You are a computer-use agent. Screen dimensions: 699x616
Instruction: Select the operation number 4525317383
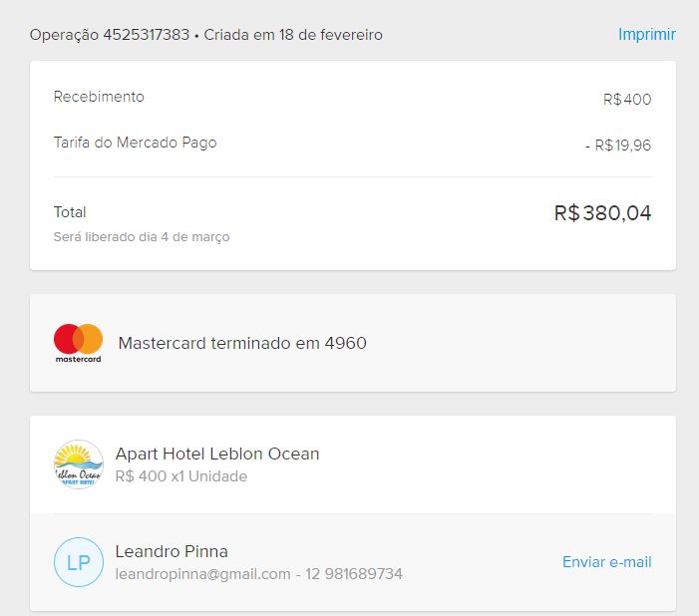point(146,35)
